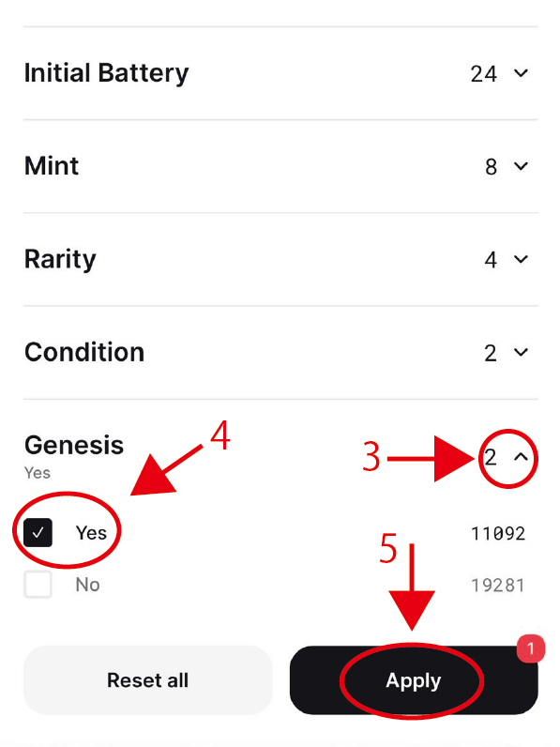The width and height of the screenshot is (560, 747).
Task: Open the Mint filter section
Action: coord(280,166)
